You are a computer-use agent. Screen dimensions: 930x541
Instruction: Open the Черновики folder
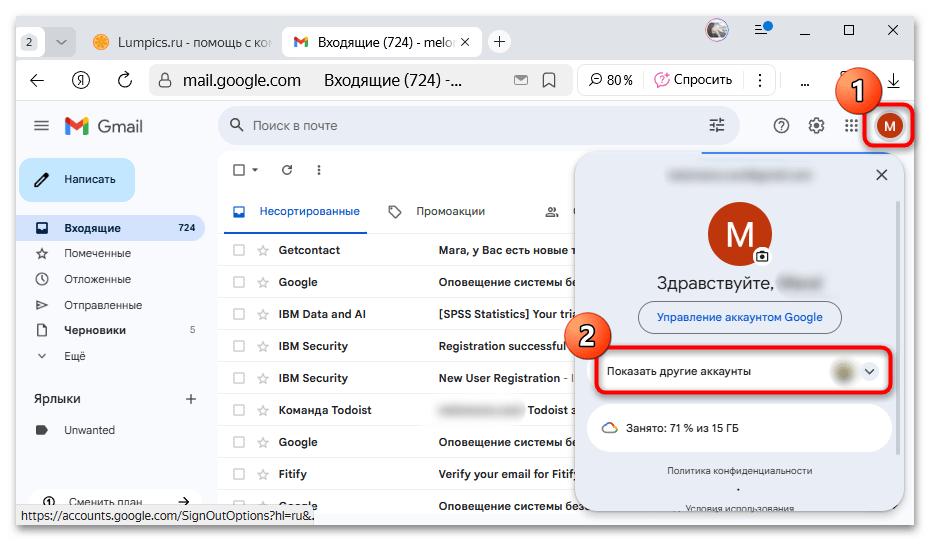coord(95,330)
